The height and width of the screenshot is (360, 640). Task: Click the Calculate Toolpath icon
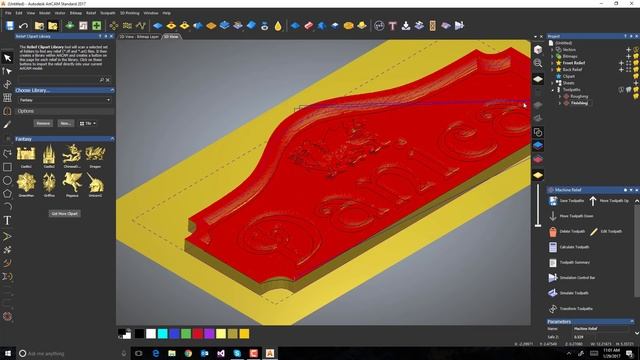pyautogui.click(x=553, y=247)
